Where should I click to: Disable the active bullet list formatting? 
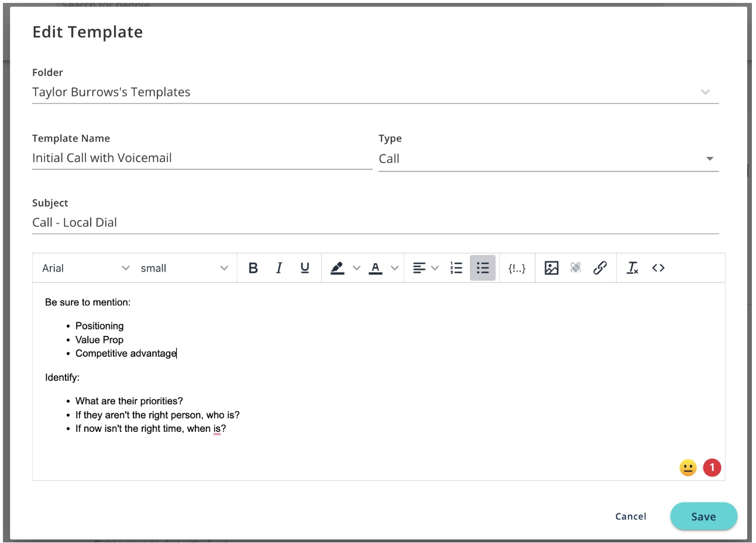coord(482,267)
